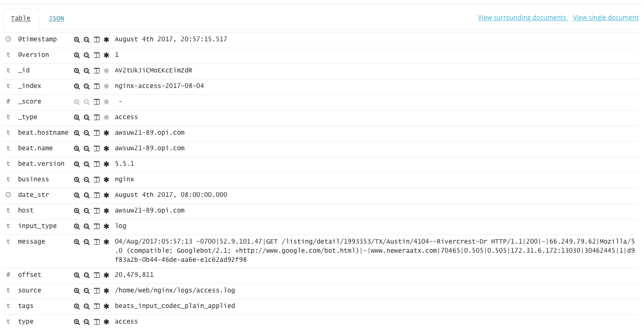Screen dimensions: 644x330
Task: Filter for value on host row
Action: click(x=77, y=211)
